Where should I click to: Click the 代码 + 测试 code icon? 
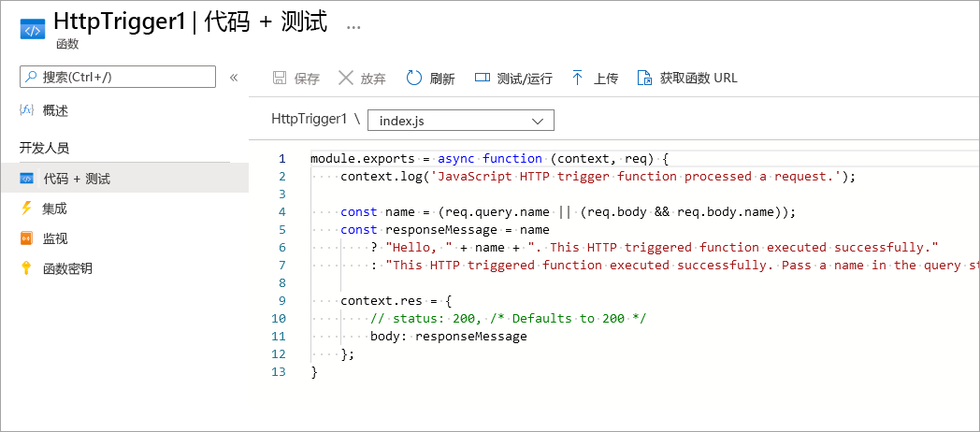(x=26, y=179)
